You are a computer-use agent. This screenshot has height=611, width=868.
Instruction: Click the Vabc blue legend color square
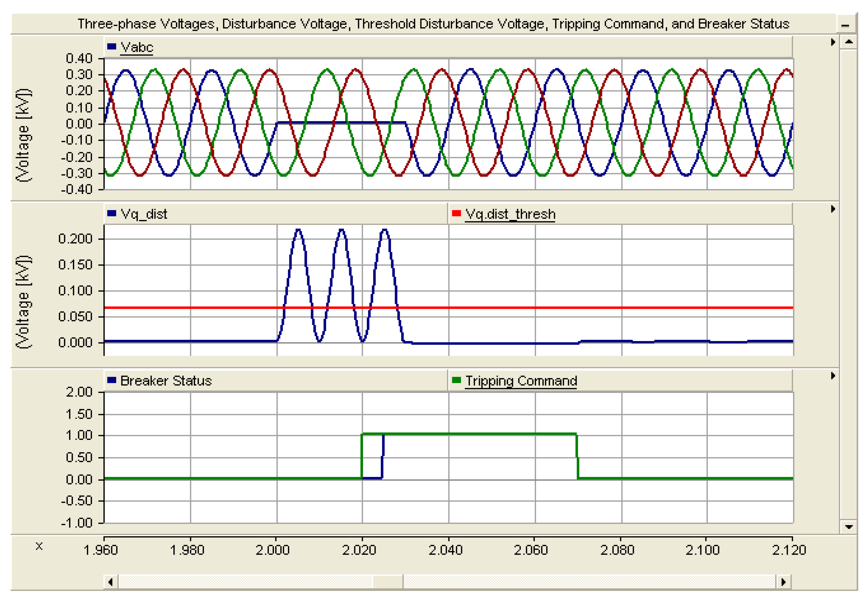click(x=111, y=47)
